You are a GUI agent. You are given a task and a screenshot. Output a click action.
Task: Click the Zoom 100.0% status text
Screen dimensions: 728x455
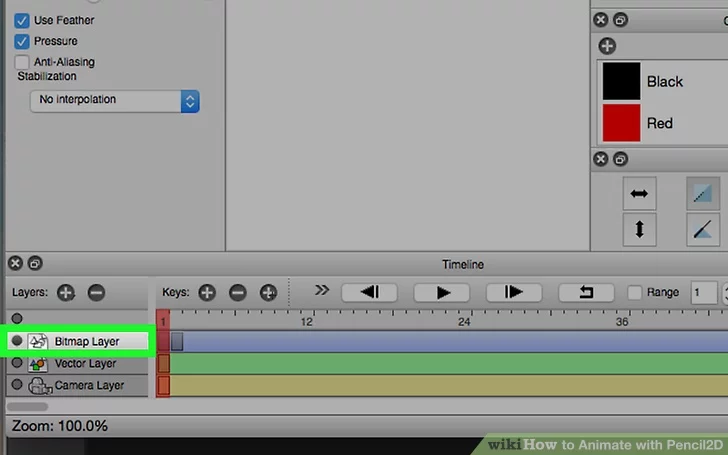(x=60, y=426)
